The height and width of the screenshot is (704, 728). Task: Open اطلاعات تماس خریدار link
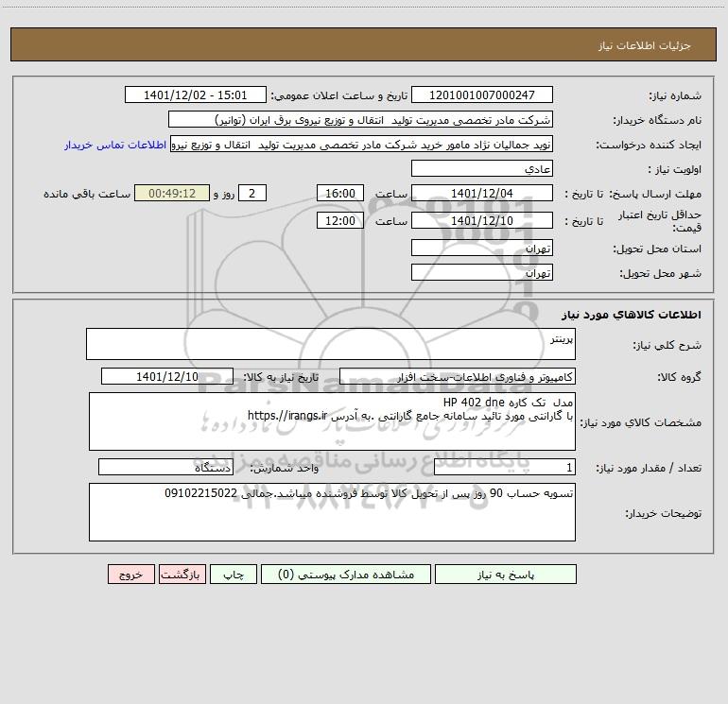[115, 145]
